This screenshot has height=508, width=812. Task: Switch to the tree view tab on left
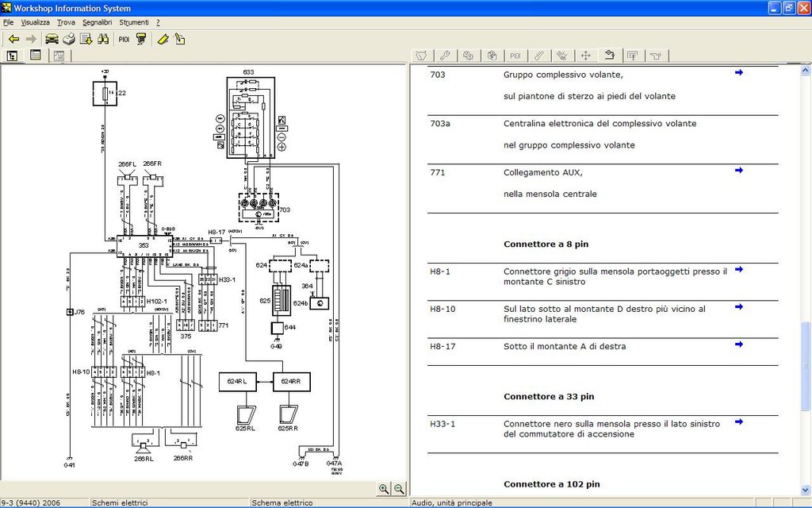point(13,56)
